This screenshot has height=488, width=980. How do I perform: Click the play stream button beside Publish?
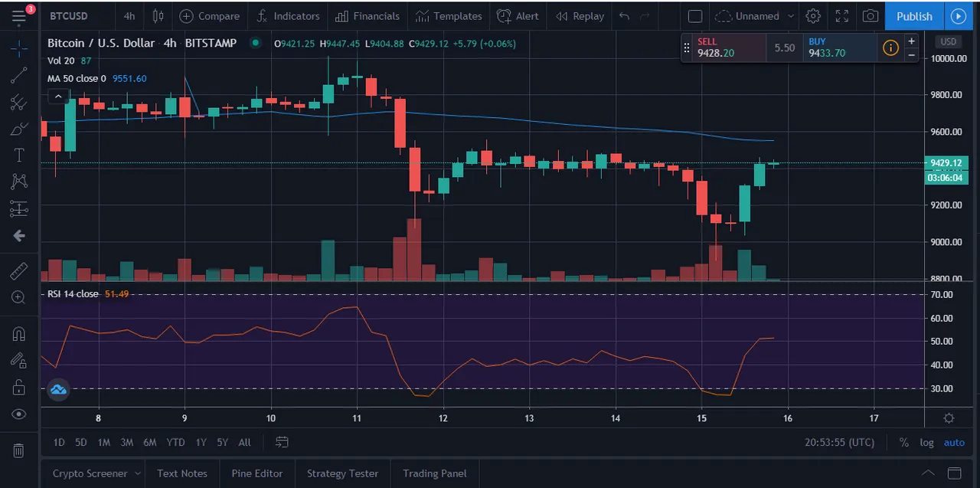pyautogui.click(x=958, y=16)
